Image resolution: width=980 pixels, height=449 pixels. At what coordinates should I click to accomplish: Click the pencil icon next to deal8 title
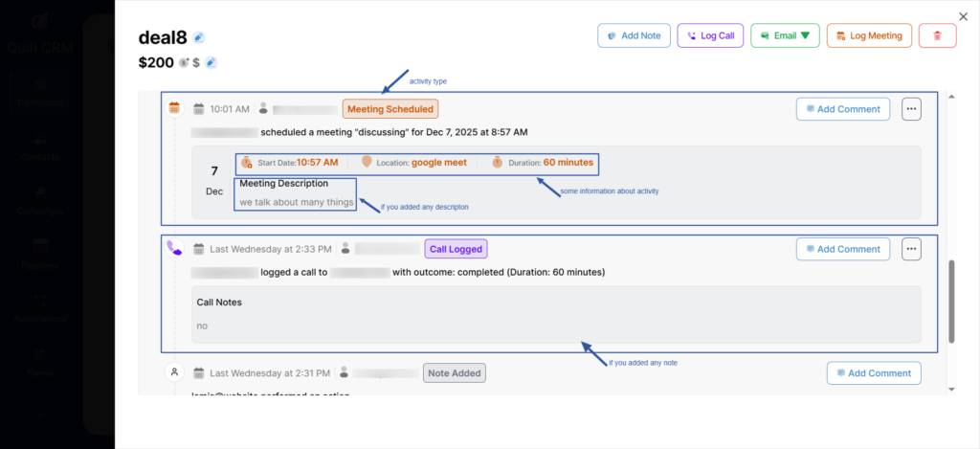(199, 37)
